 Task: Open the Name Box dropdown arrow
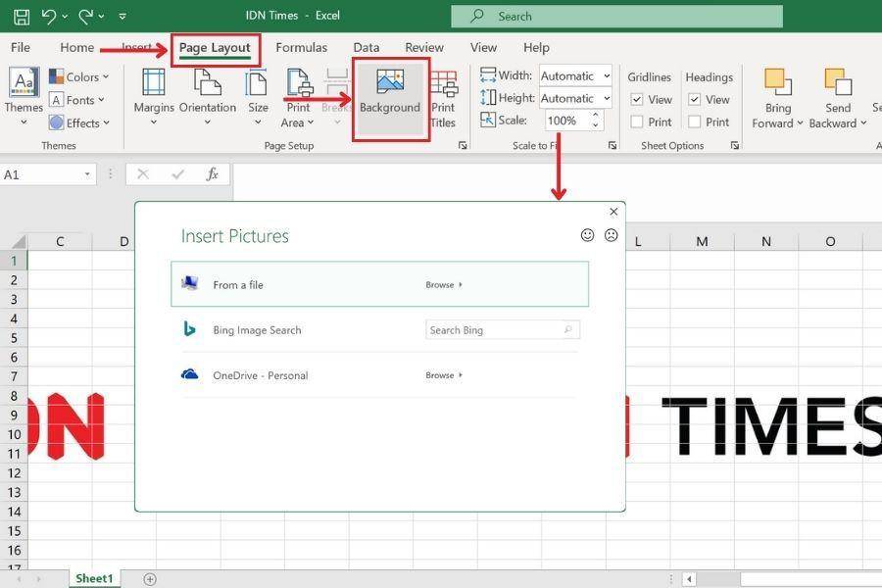(87, 175)
